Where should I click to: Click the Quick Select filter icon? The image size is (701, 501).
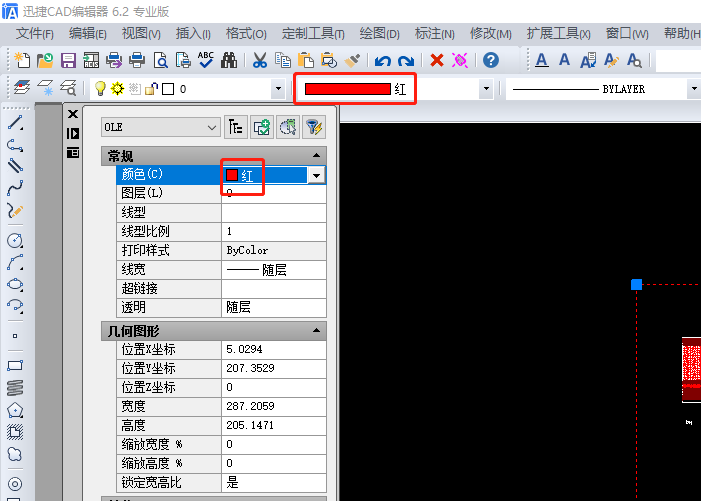pyautogui.click(x=313, y=127)
